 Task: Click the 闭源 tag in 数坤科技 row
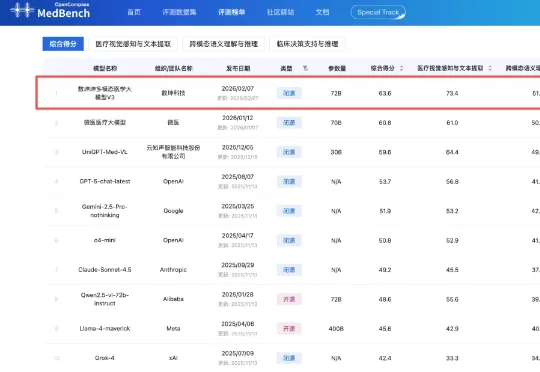coord(289,93)
